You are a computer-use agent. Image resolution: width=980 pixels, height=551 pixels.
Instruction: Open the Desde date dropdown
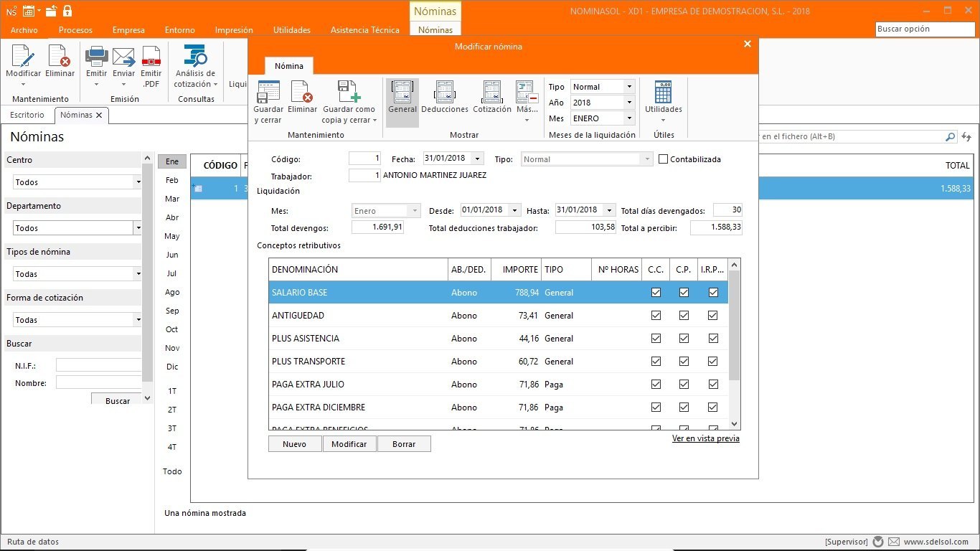pos(515,210)
